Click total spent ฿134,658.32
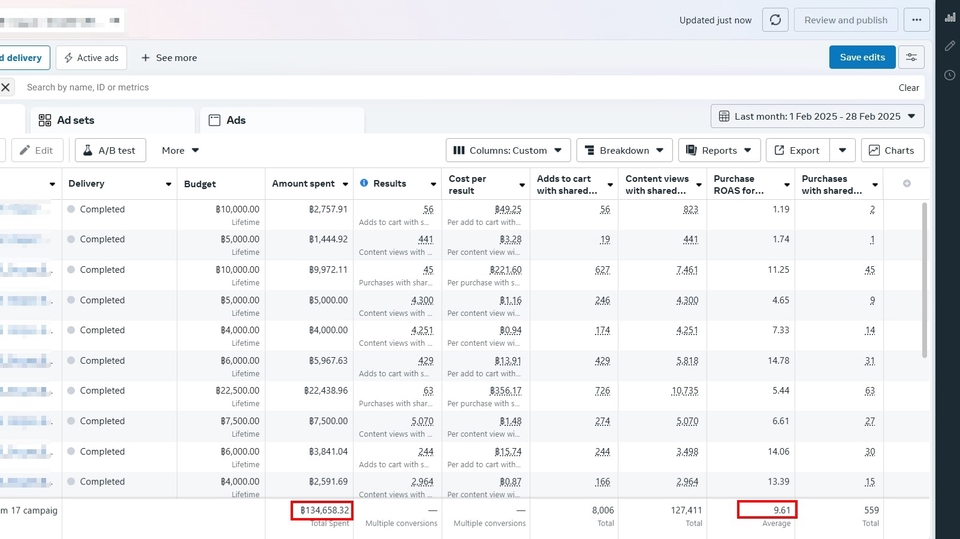This screenshot has height=539, width=960. point(324,510)
